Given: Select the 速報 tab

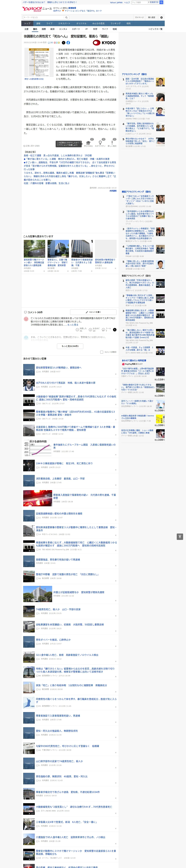Looking at the screenshot, I should pos(38,24).
